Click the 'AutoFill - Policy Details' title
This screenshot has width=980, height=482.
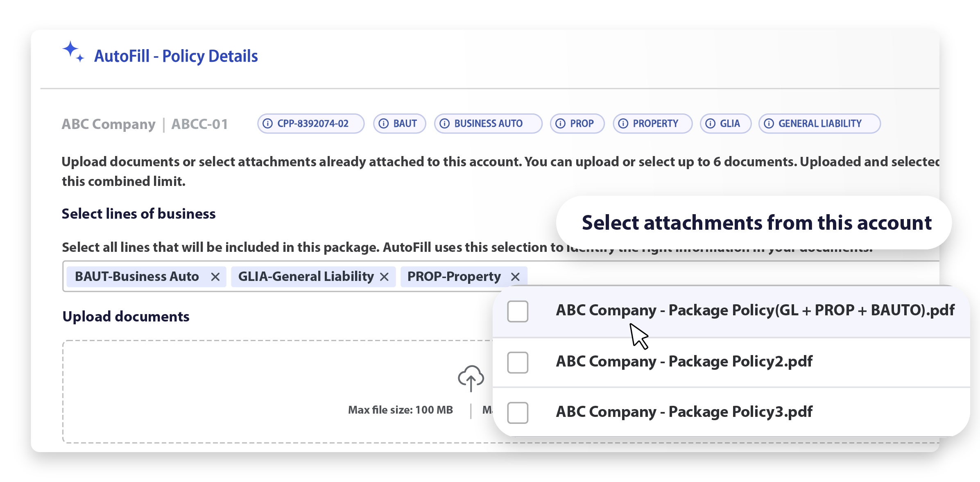pos(176,56)
